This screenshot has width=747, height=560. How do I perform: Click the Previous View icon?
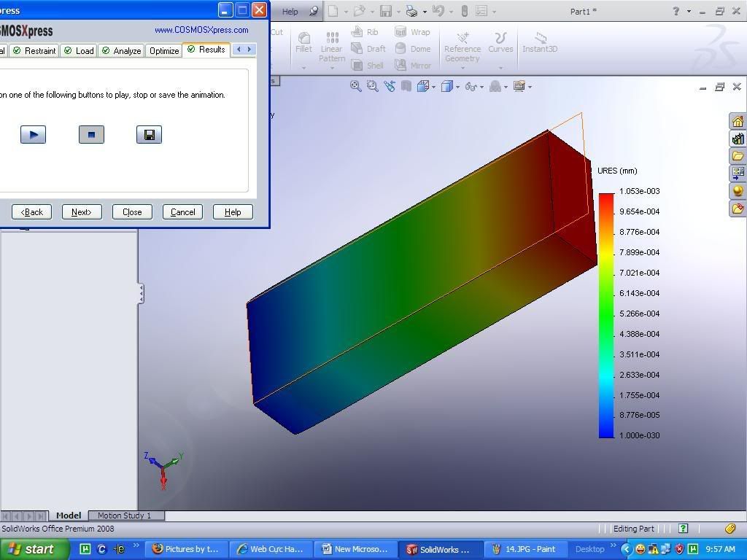[x=390, y=86]
